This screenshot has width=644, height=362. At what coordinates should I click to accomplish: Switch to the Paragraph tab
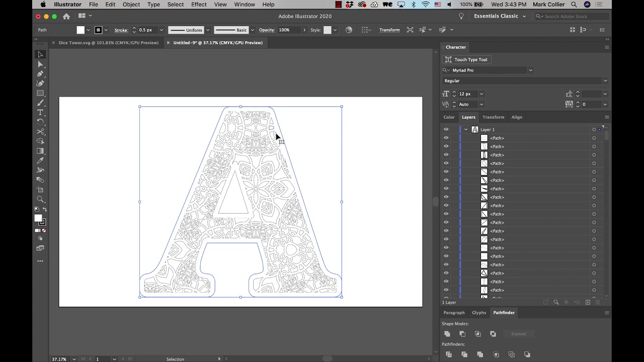point(454,313)
